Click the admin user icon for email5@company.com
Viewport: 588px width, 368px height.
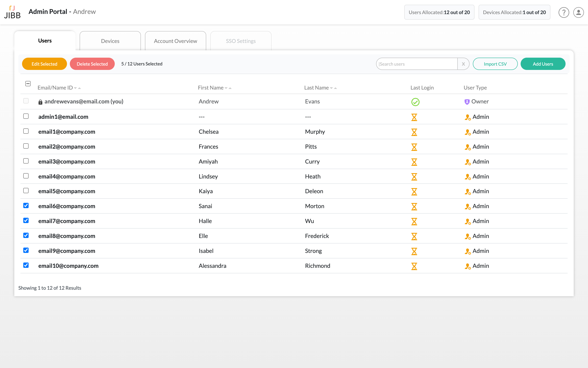coord(468,192)
